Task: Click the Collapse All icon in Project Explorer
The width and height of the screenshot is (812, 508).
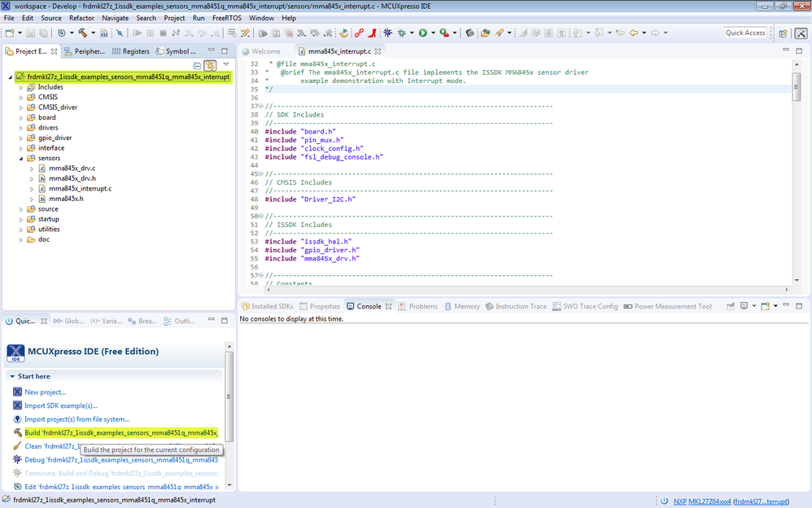Action: click(x=198, y=65)
